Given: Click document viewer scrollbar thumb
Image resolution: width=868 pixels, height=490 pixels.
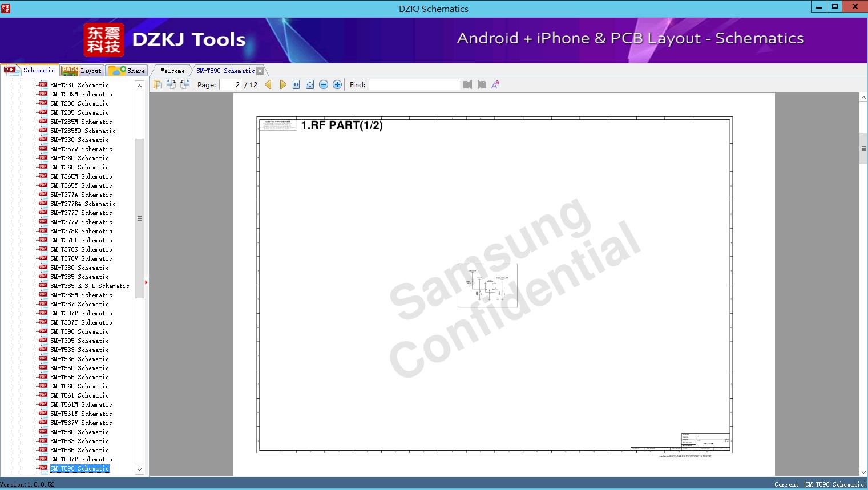Looking at the screenshot, I should (863, 148).
